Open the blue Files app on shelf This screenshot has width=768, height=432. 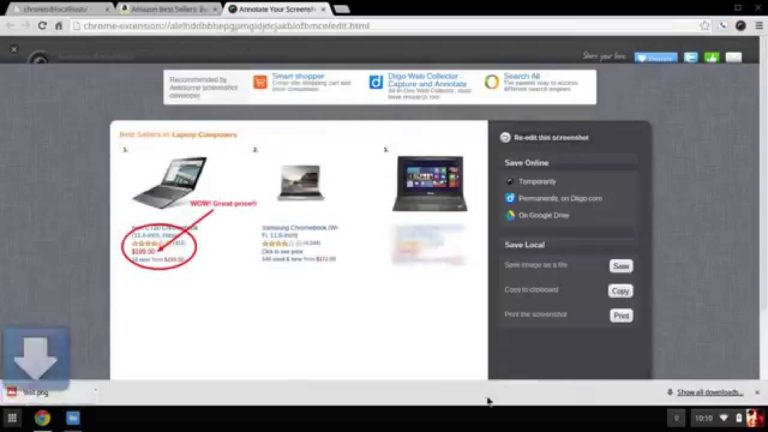(x=73, y=418)
